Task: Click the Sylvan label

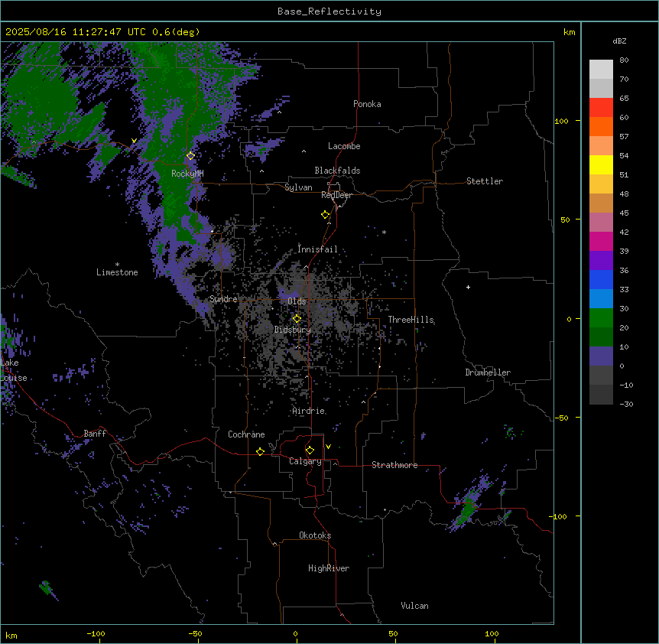Action: (298, 187)
